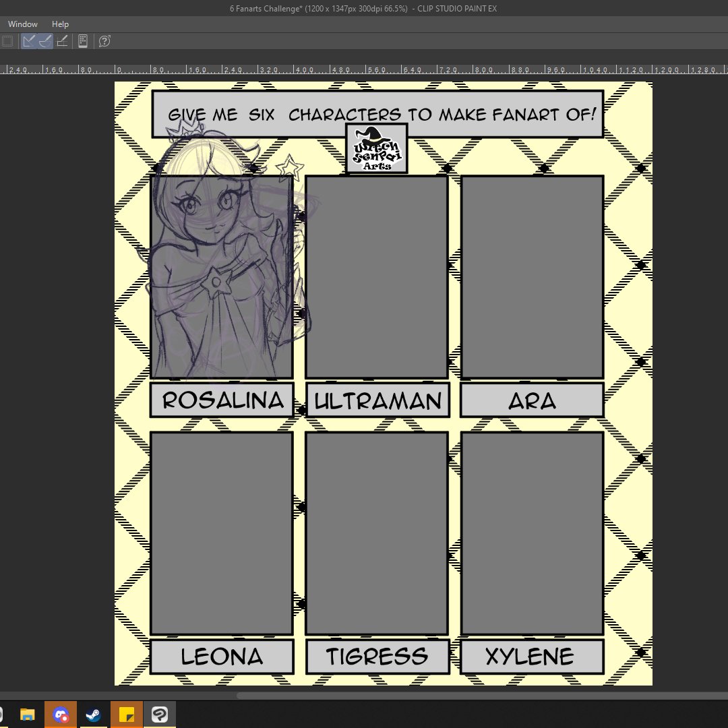Click the ARA label on canvas
This screenshot has height=728, width=728.
532,400
